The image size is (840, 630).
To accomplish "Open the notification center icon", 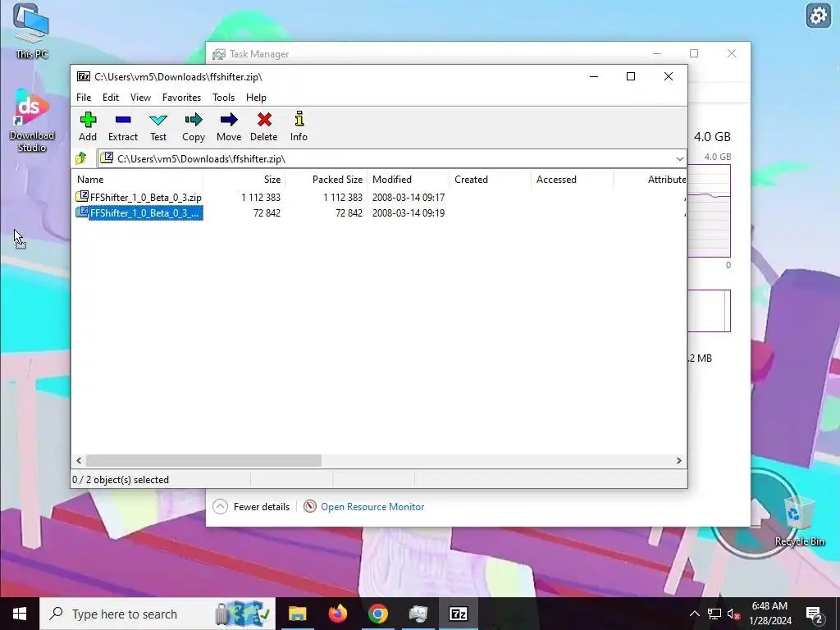I will click(815, 614).
